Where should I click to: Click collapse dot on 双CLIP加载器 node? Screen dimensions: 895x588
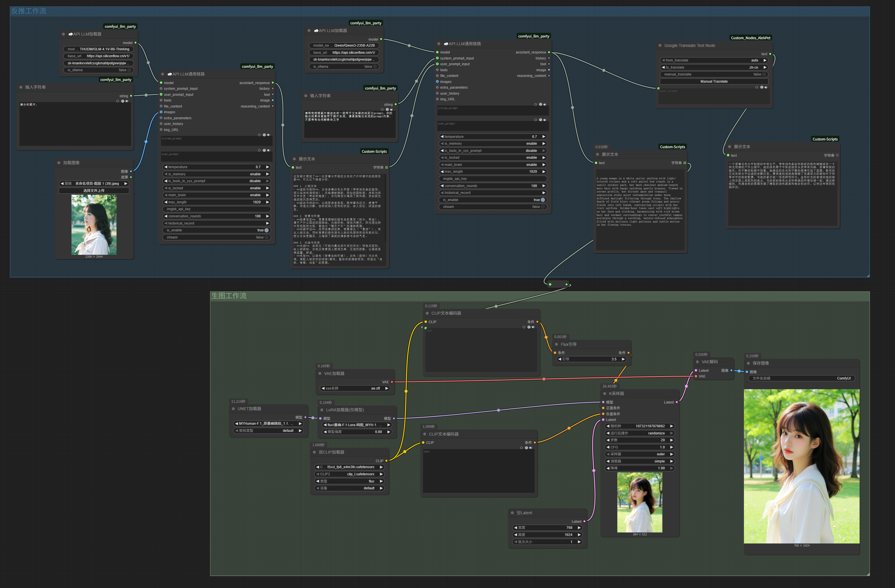tap(314, 452)
